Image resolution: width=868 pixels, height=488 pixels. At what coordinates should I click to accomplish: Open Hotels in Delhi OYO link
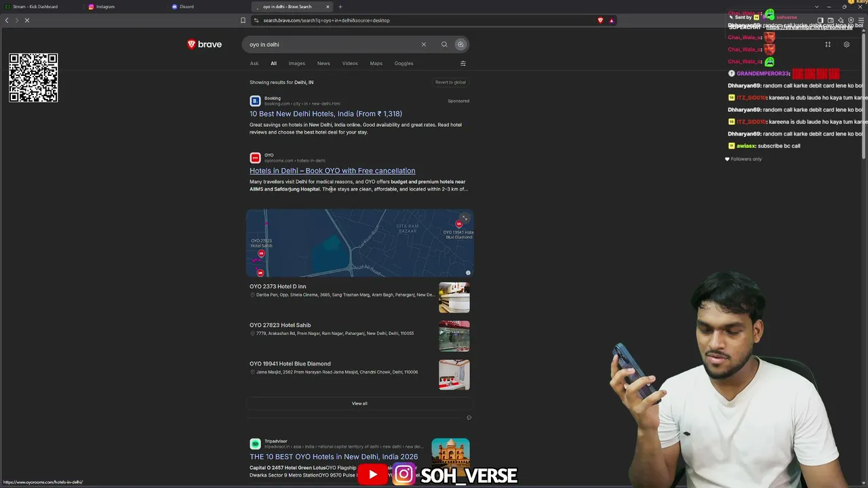[x=332, y=171]
